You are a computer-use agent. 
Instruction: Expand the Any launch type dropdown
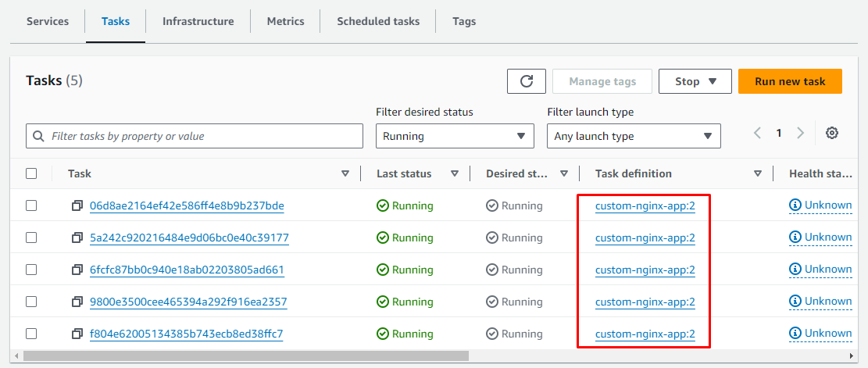tap(633, 136)
